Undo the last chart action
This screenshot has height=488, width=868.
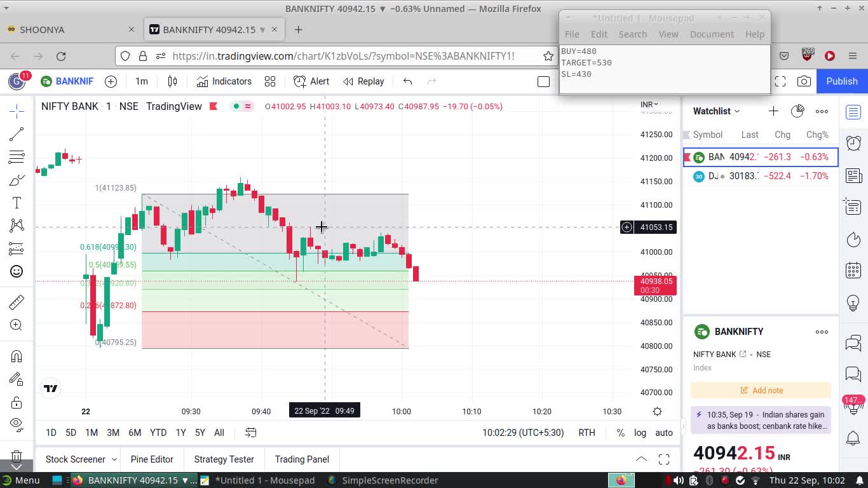pyautogui.click(x=408, y=81)
